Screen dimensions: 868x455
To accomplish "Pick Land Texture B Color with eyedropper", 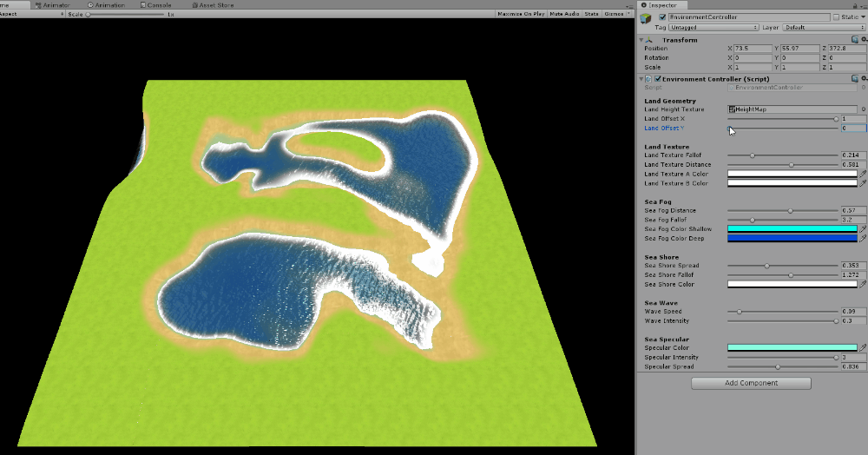I will [x=863, y=183].
